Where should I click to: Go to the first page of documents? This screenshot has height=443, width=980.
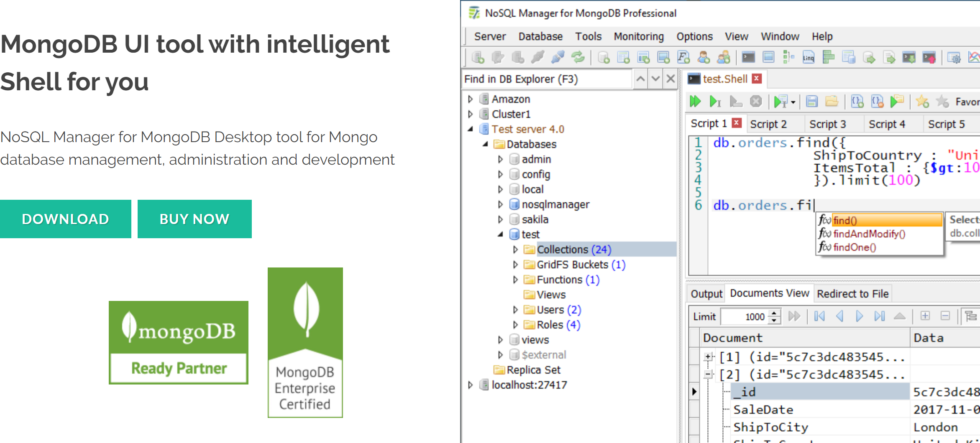(819, 316)
